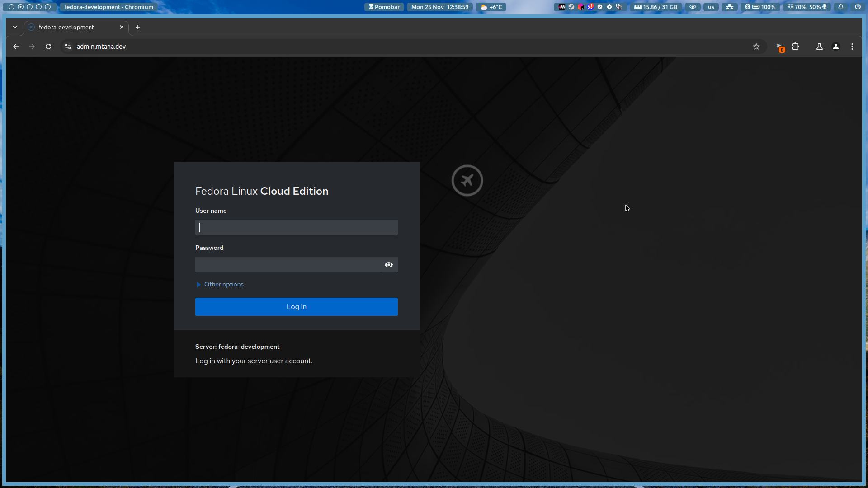
Task: Close the fedora-development tab
Action: click(x=122, y=27)
